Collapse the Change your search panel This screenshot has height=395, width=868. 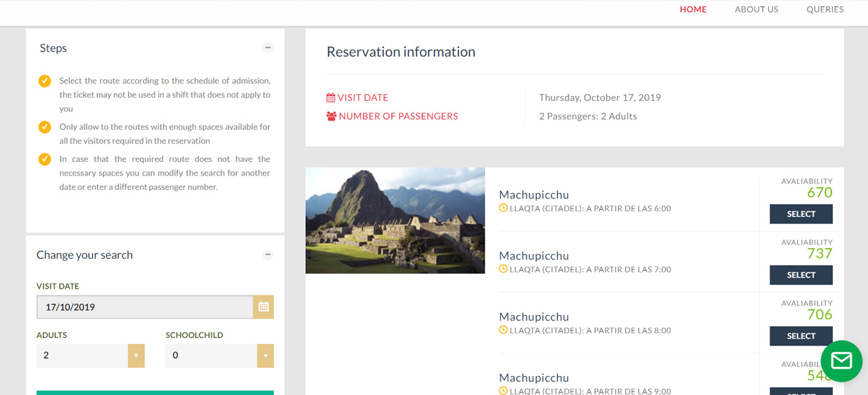tap(268, 255)
